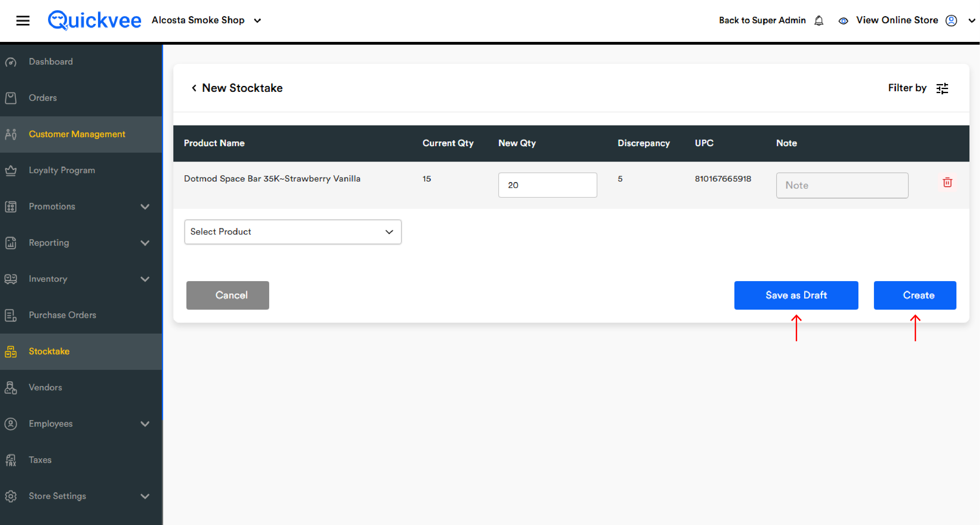This screenshot has height=525, width=980.
Task: Click the Stocktake boxes icon
Action: [x=11, y=351]
